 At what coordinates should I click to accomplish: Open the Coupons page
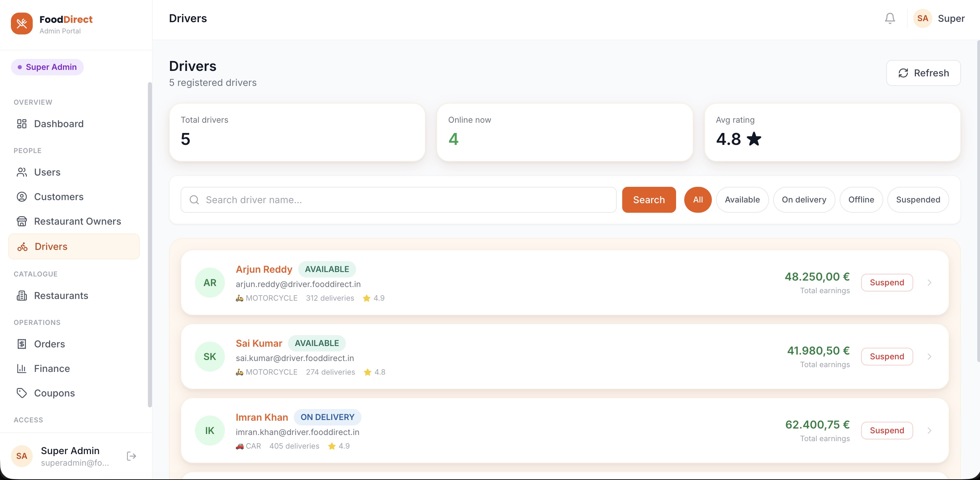point(74,393)
